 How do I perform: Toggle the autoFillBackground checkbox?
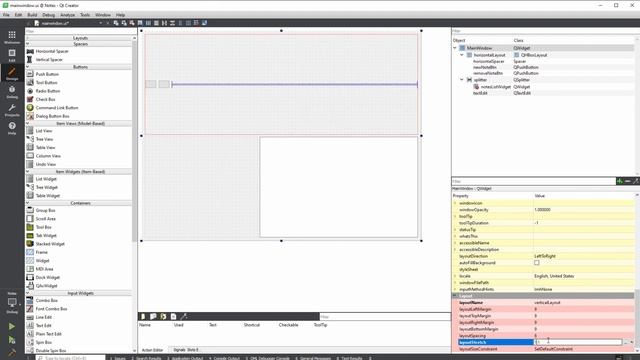tap(537, 263)
